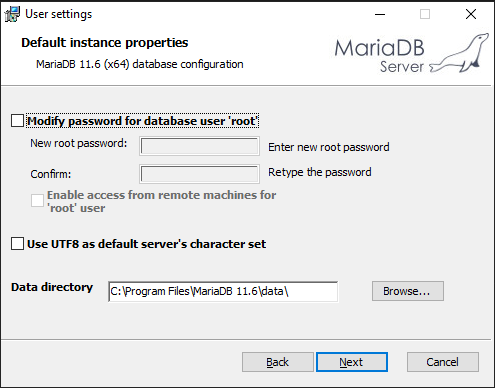Minimize the User settings window
The image size is (495, 388).
click(x=380, y=14)
